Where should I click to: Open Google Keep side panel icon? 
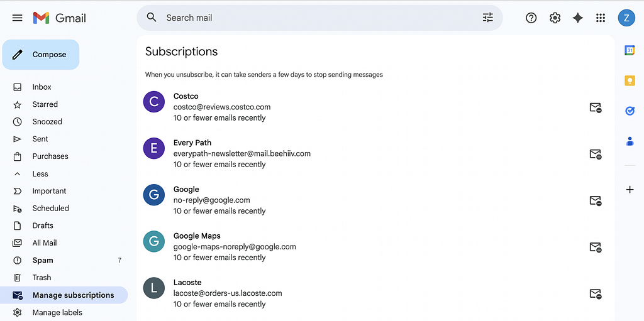630,80
